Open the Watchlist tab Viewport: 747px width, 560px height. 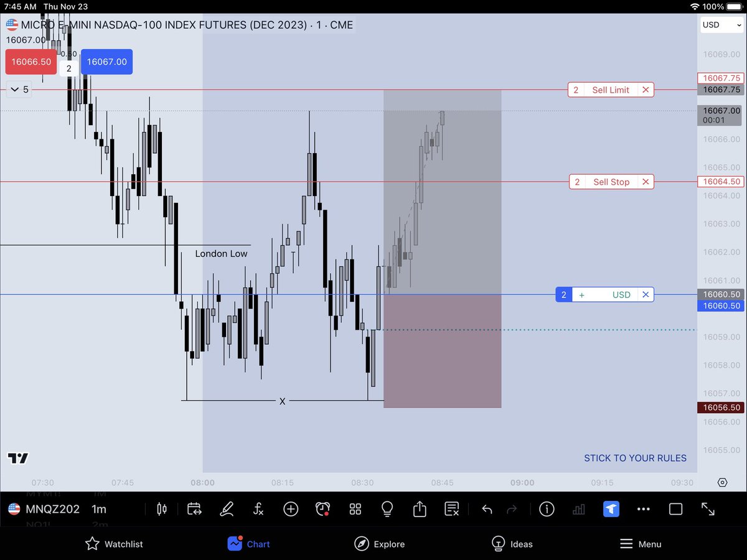click(114, 544)
